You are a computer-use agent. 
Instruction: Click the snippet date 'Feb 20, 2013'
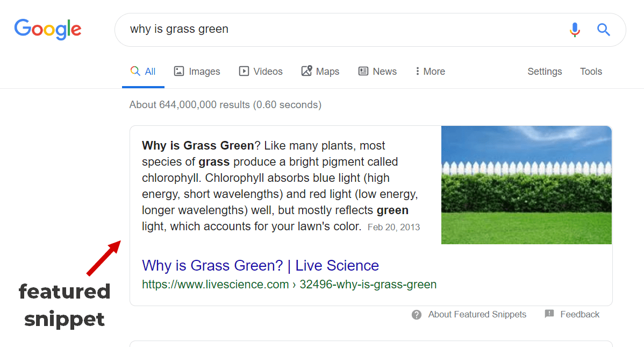click(x=393, y=228)
